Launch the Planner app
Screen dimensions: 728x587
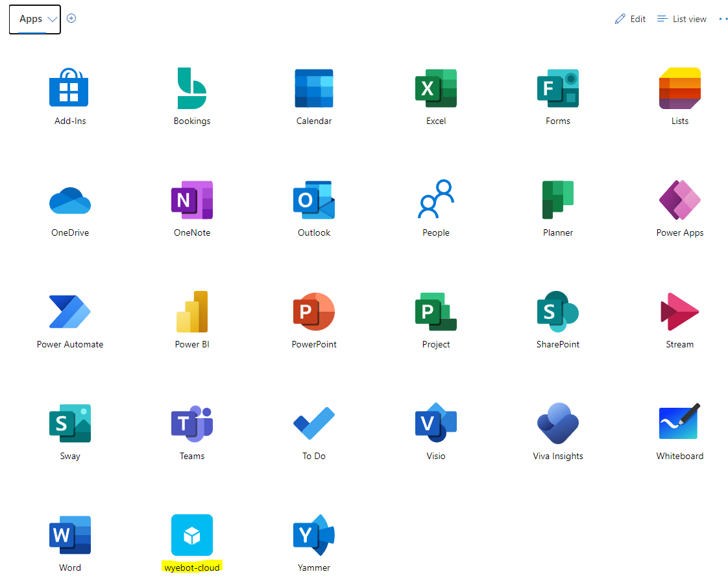[x=557, y=200]
